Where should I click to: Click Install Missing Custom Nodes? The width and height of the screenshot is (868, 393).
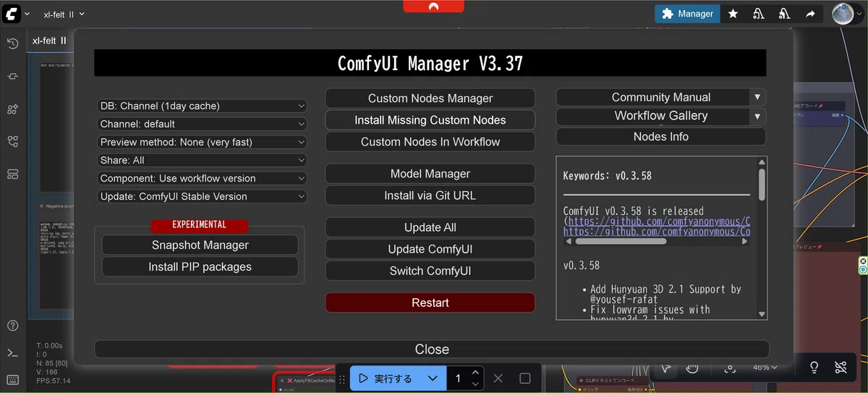point(430,120)
